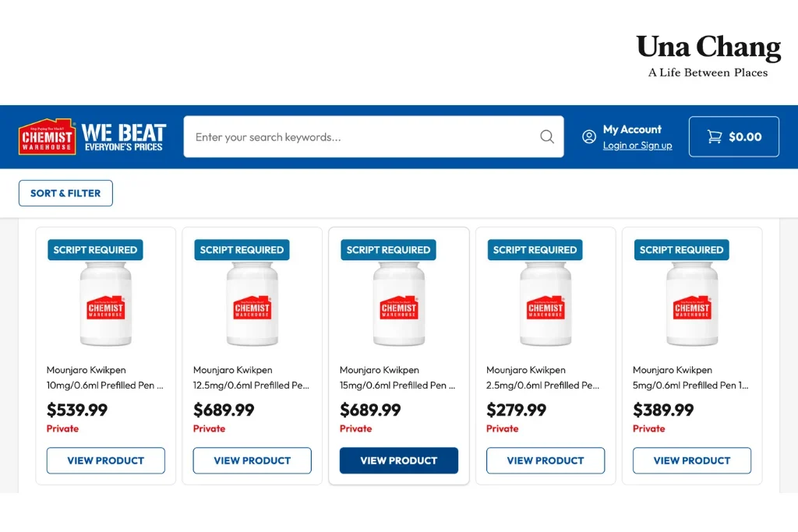Click the Mounjaro 5mg product bottle image
This screenshot has width=798, height=532.
(x=692, y=306)
